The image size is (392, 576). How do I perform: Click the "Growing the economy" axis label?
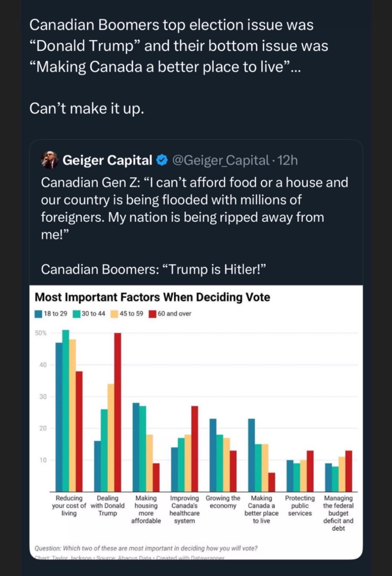(x=223, y=502)
